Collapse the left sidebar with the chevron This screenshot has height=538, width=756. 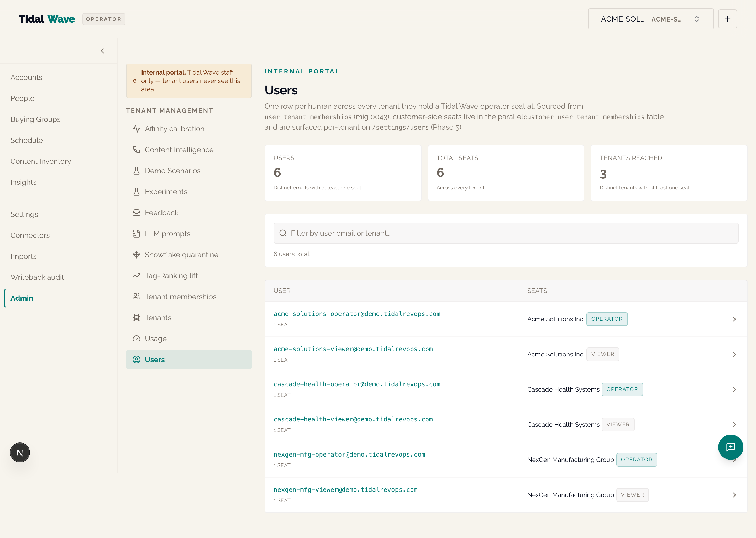102,51
